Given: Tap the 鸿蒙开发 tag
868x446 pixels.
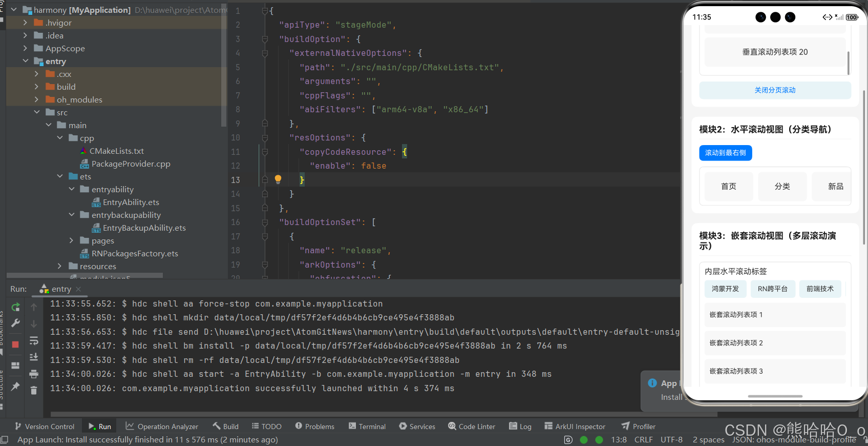Looking at the screenshot, I should tap(725, 289).
